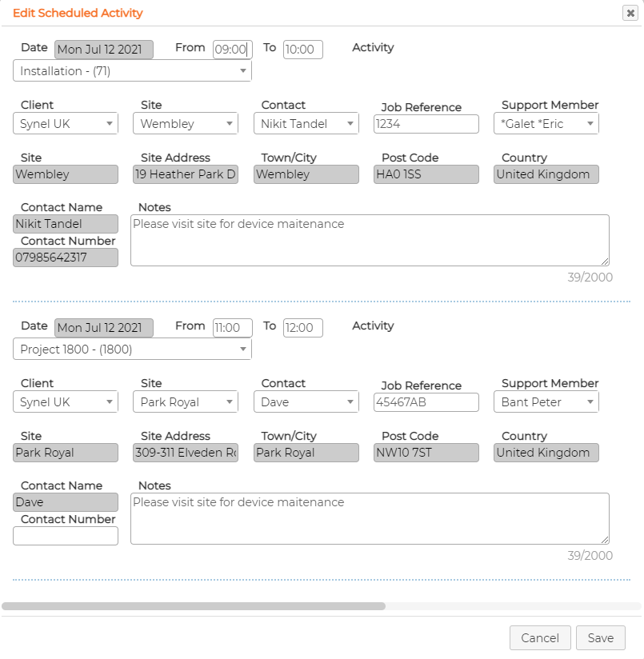The image size is (644, 659).
Task: Click the Job Reference field containing 45467AB
Action: (x=426, y=402)
